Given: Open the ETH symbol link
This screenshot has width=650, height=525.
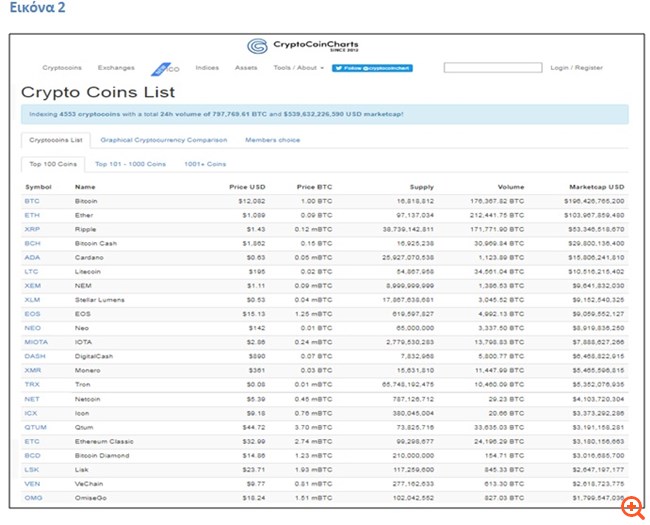Looking at the screenshot, I should tap(32, 215).
